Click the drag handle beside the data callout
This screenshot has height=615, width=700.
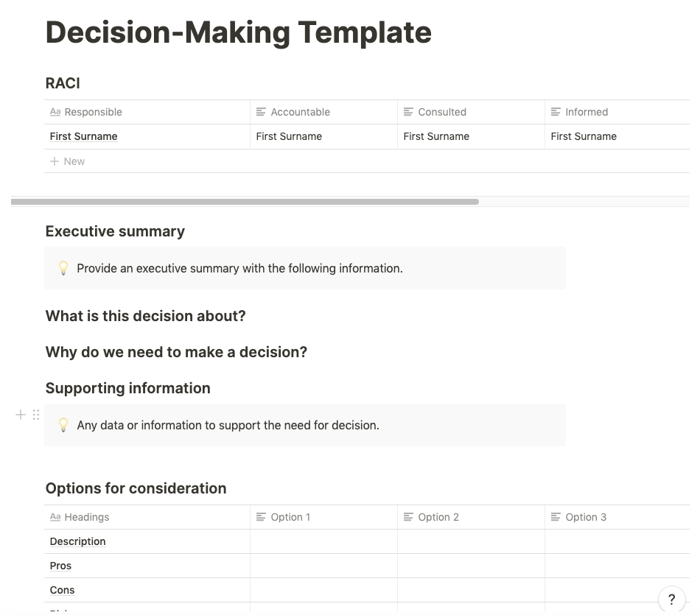pos(36,415)
